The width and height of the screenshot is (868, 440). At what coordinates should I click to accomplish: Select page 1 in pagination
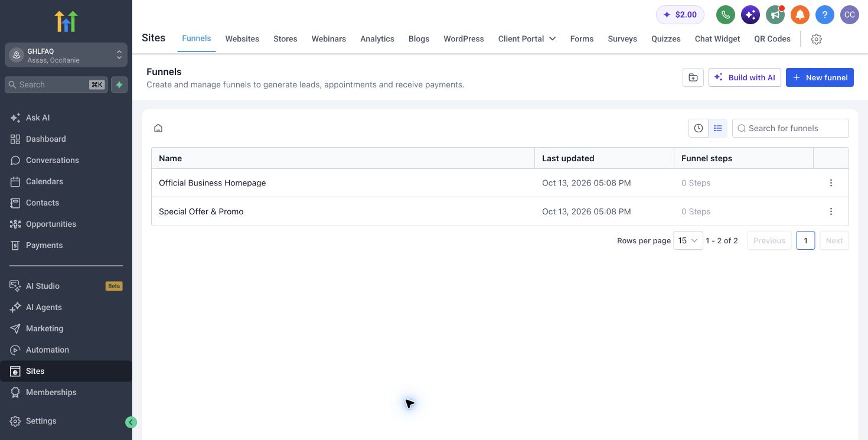pyautogui.click(x=805, y=240)
